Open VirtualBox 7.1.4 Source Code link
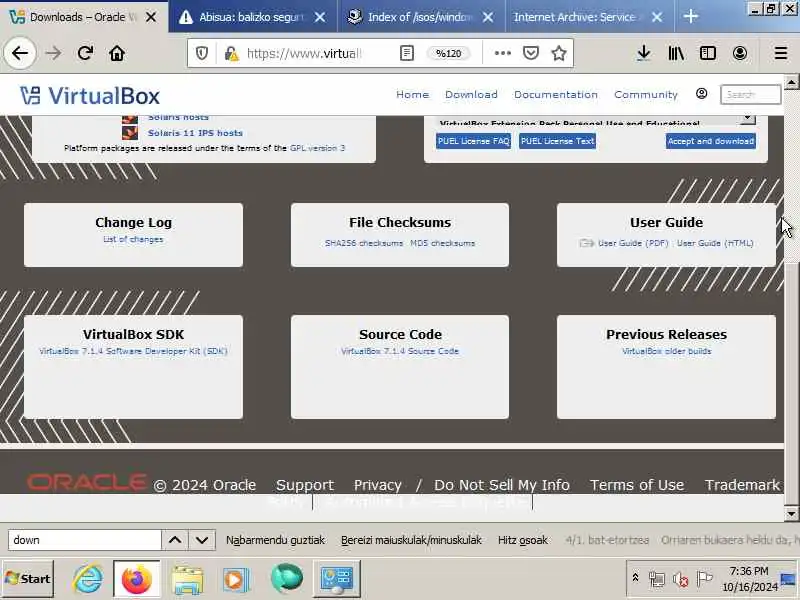The image size is (800, 600). (400, 351)
